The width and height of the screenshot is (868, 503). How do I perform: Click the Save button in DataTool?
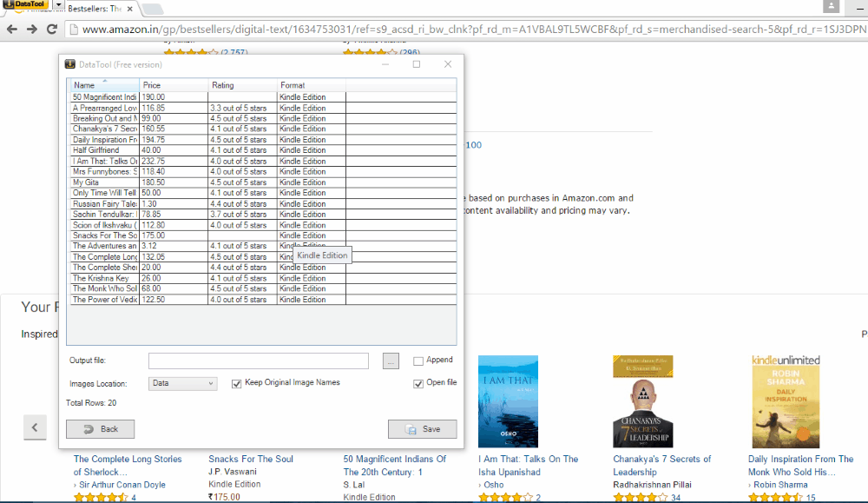click(x=423, y=429)
